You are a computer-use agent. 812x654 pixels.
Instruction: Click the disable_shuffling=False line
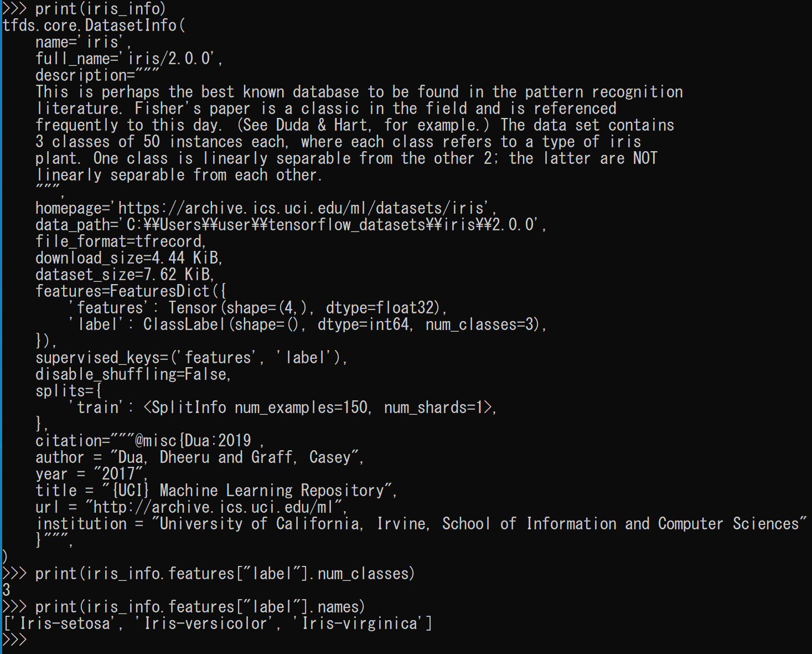pyautogui.click(x=133, y=374)
